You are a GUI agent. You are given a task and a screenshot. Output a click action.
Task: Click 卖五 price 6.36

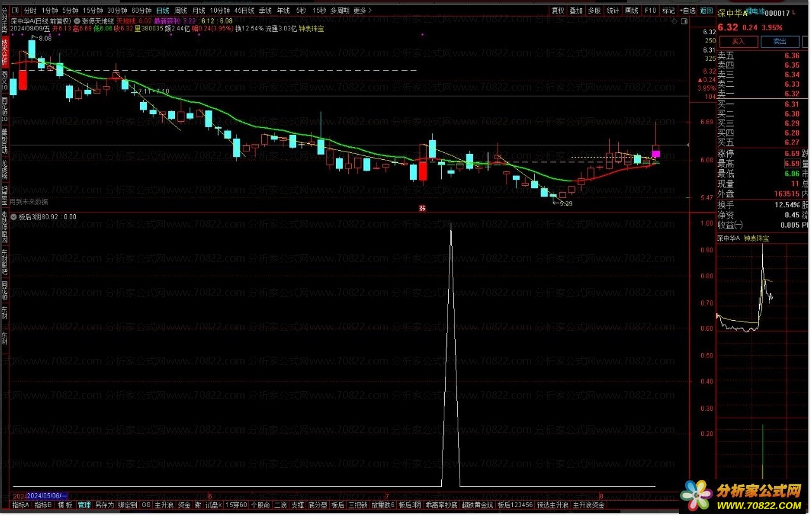pos(792,56)
